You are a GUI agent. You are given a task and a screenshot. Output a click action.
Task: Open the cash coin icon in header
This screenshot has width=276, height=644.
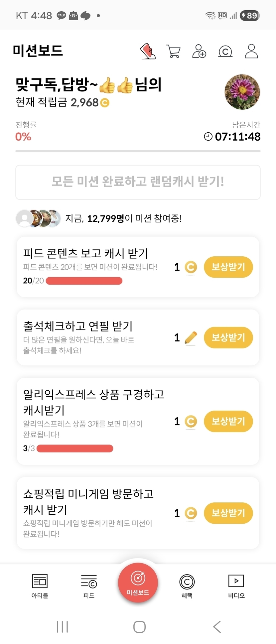point(225,52)
